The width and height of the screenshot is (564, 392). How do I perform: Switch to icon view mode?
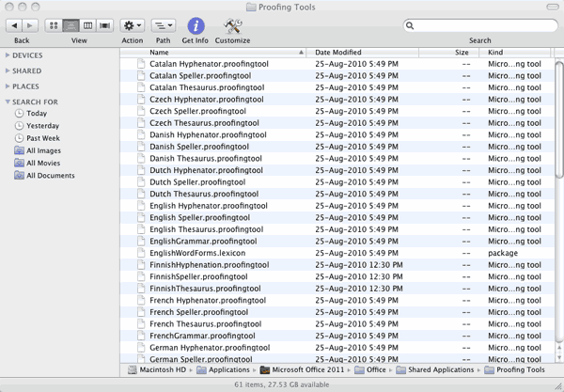click(53, 25)
